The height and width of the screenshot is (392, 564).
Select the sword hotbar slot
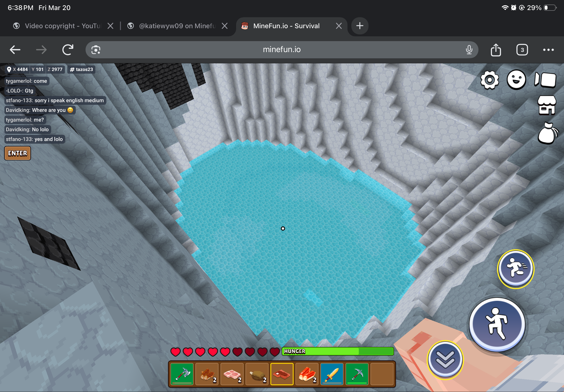332,374
